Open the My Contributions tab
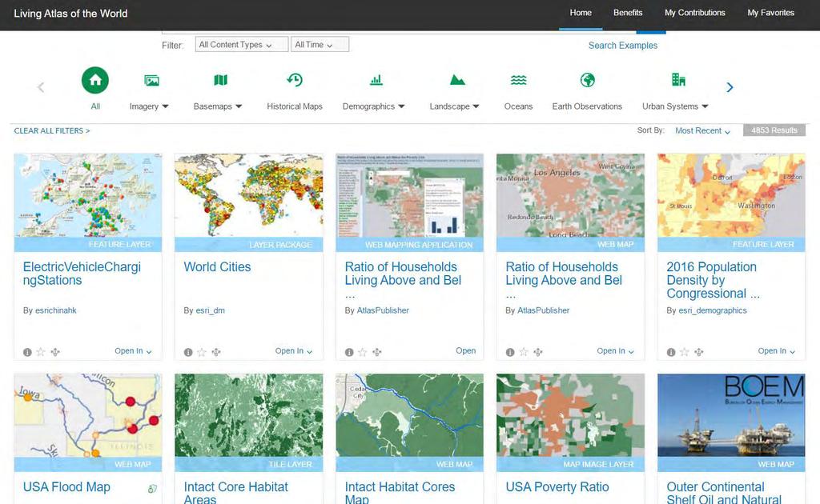Screen dimensions: 820x504 point(695,13)
